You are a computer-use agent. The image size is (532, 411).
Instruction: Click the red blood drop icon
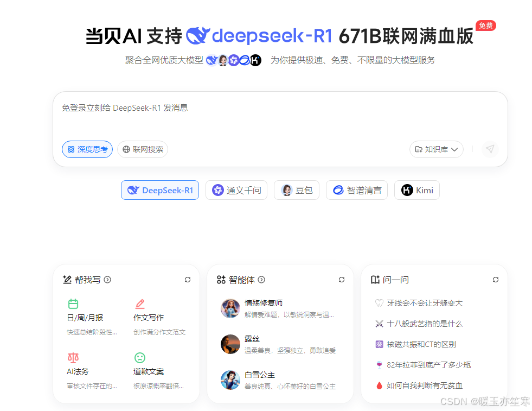(379, 385)
